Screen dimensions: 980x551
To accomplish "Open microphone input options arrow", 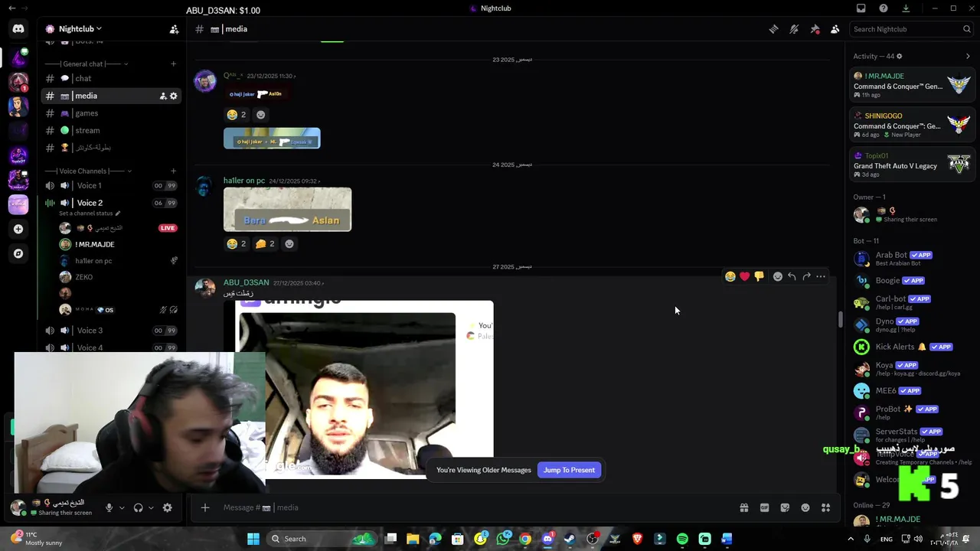I will tap(121, 507).
